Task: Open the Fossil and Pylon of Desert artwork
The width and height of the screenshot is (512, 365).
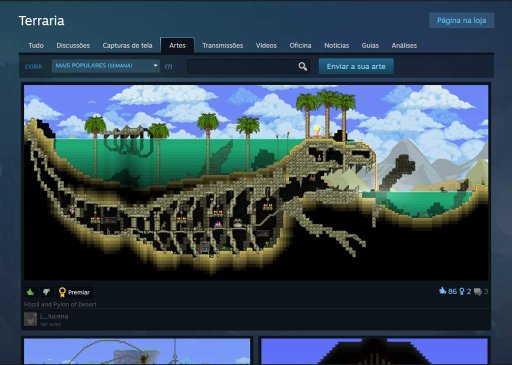Action: [256, 182]
